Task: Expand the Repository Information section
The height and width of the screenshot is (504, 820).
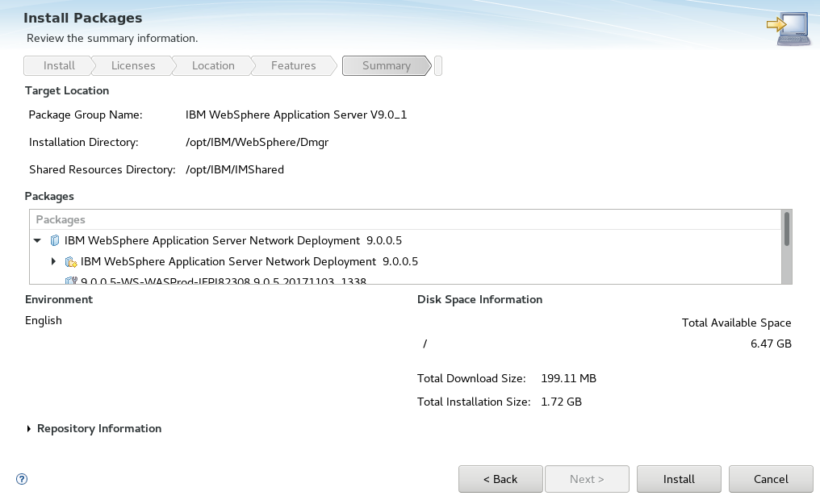Action: 29,429
